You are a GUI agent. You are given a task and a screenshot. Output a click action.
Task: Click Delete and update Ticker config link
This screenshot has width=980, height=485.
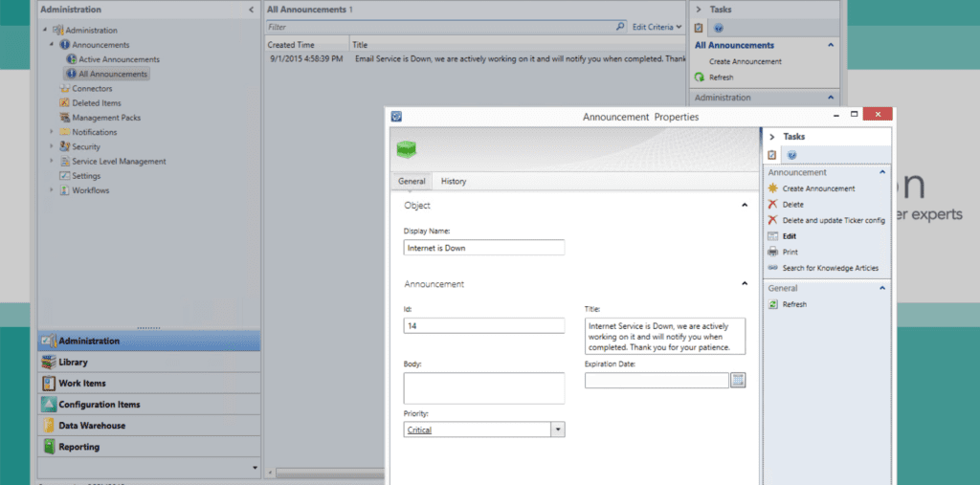click(834, 220)
